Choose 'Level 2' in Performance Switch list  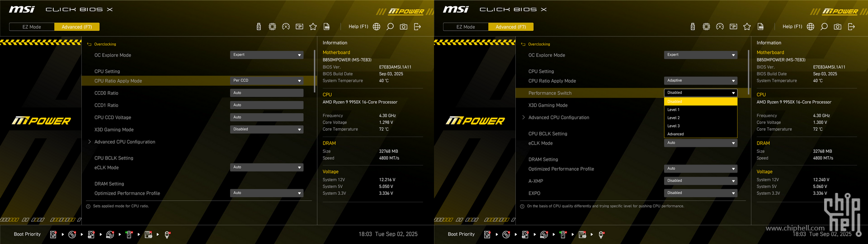click(x=701, y=118)
